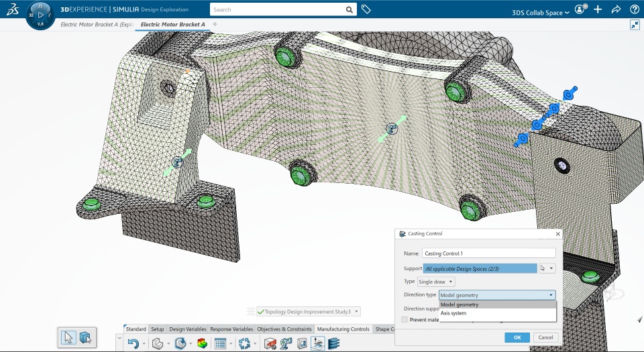Expand the Undo history arrow
The height and width of the screenshot is (352, 644).
[144, 344]
